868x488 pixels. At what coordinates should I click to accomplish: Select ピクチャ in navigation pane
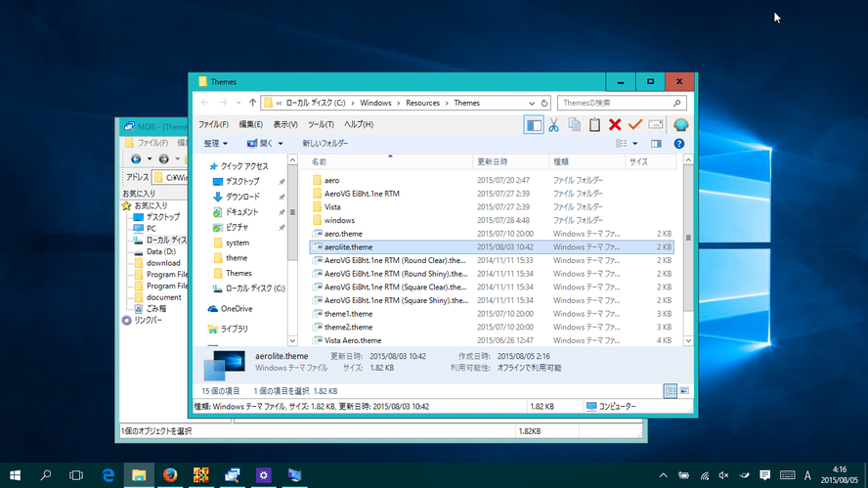(237, 228)
